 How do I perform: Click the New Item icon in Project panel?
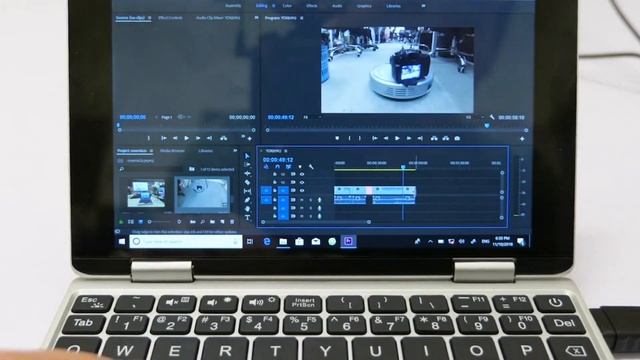click(x=222, y=222)
